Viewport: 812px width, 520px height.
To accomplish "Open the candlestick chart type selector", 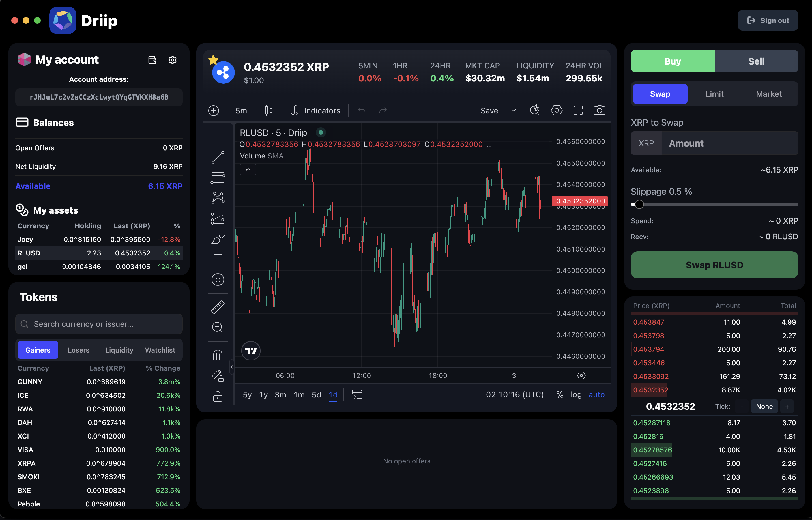I will pos(269,110).
